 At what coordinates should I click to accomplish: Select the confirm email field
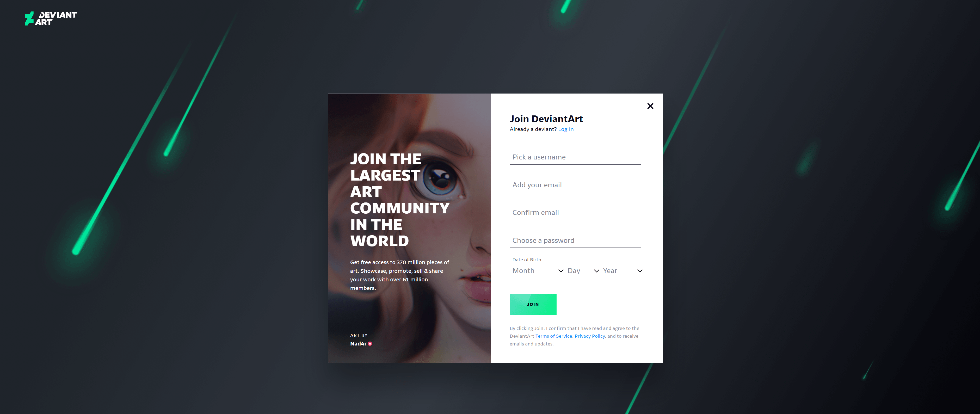pyautogui.click(x=575, y=212)
